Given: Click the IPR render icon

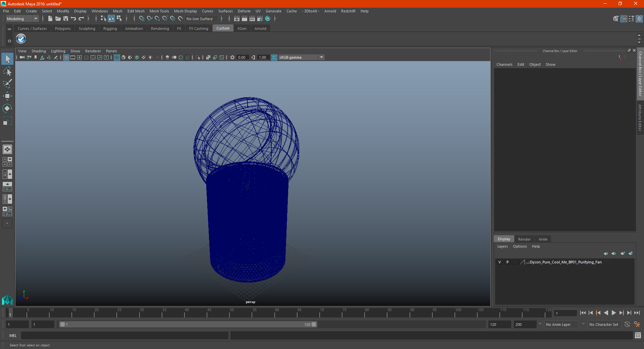Looking at the screenshot, I should pos(252,19).
